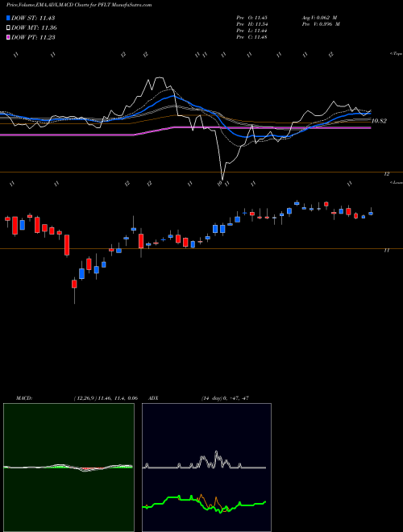Click the 'Pre C: 11.48' close value

click(251, 37)
